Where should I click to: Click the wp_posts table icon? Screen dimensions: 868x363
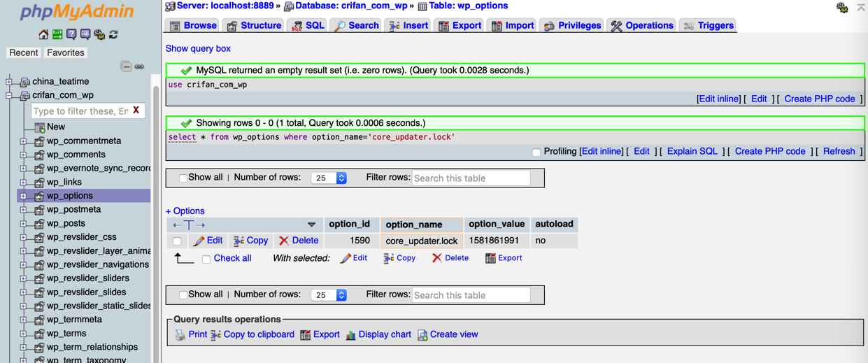(39, 223)
